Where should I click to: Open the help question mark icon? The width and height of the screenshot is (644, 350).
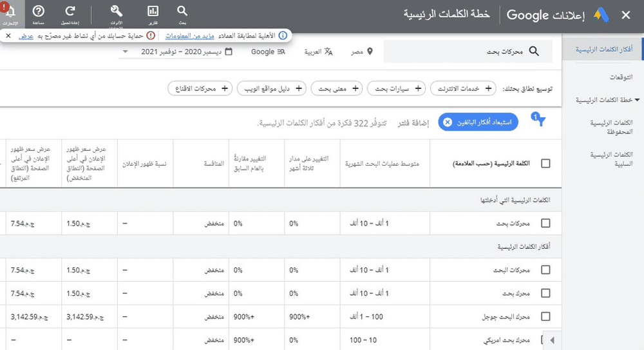point(39,12)
